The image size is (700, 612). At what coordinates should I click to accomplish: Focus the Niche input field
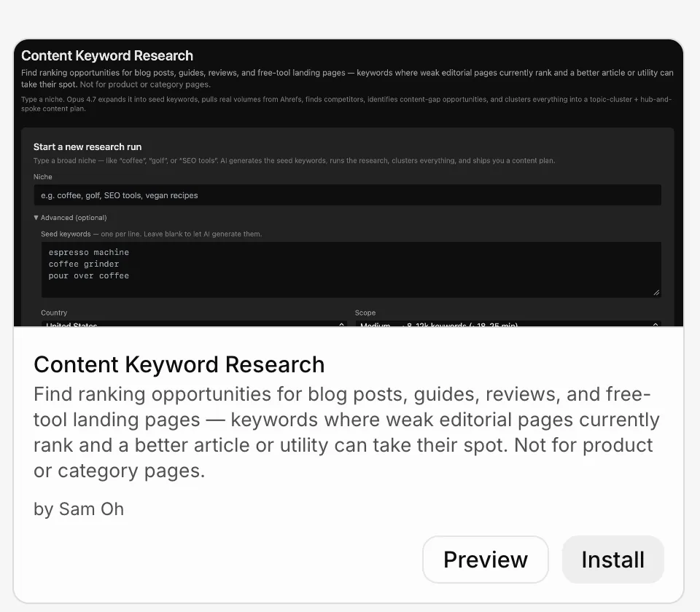[x=347, y=195]
